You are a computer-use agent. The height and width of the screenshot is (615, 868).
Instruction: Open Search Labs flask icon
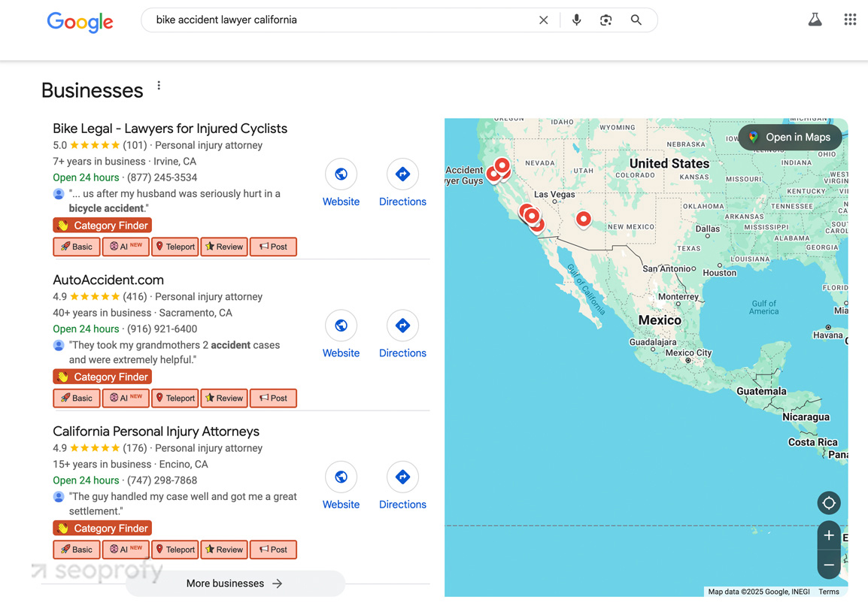pyautogui.click(x=815, y=20)
